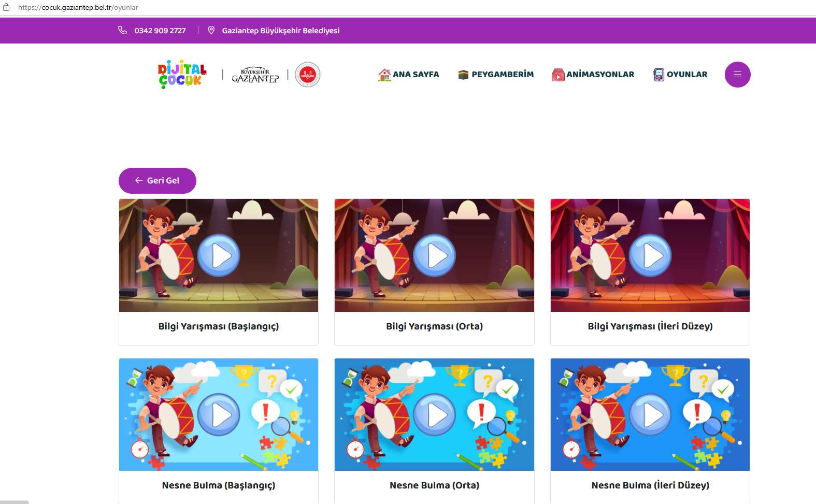Play Bilgi Yarışması (Orta) game
Viewport: 816px width, 504px height.
pyautogui.click(x=434, y=255)
